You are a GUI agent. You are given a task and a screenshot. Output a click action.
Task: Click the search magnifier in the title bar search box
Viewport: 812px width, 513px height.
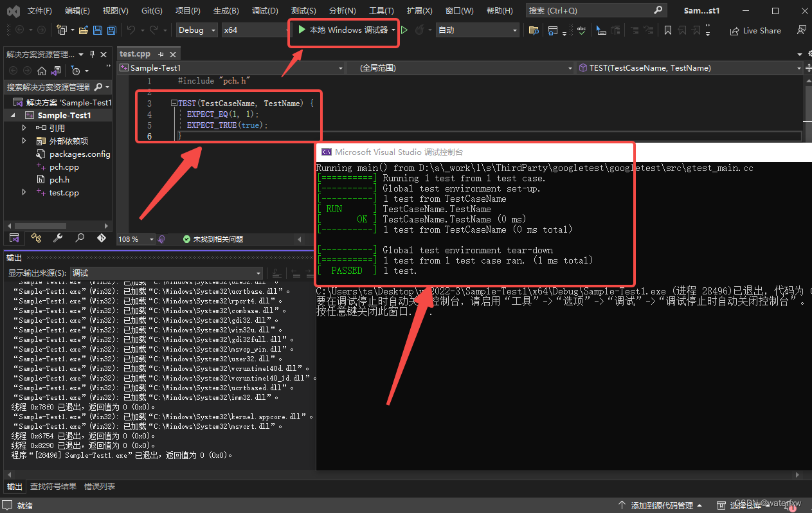658,10
